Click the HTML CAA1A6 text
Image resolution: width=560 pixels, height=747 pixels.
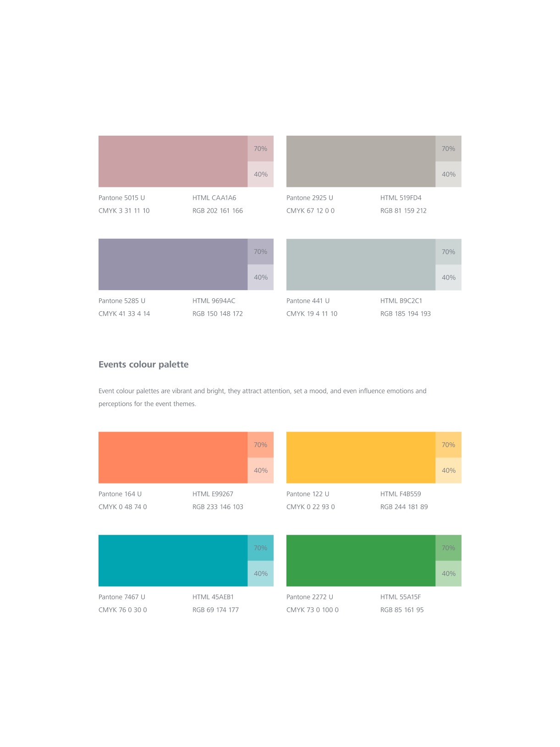(214, 198)
